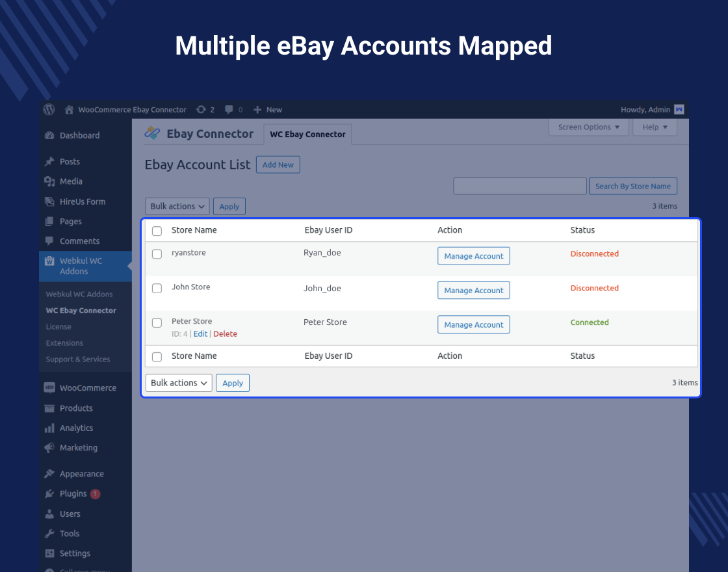This screenshot has width=728, height=572.
Task: Select the Peter Store row checkbox
Action: 157,322
